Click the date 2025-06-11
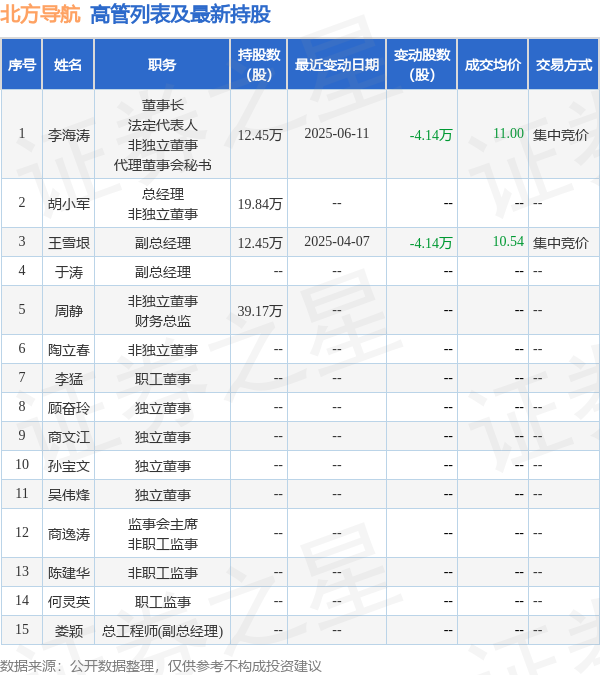This screenshot has width=600, height=675. [337, 133]
